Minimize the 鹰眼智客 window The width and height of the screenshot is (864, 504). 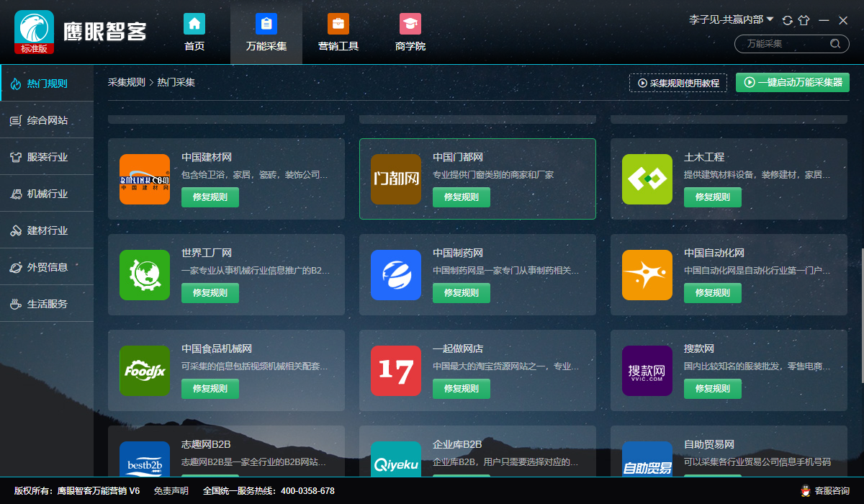pyautogui.click(x=824, y=20)
